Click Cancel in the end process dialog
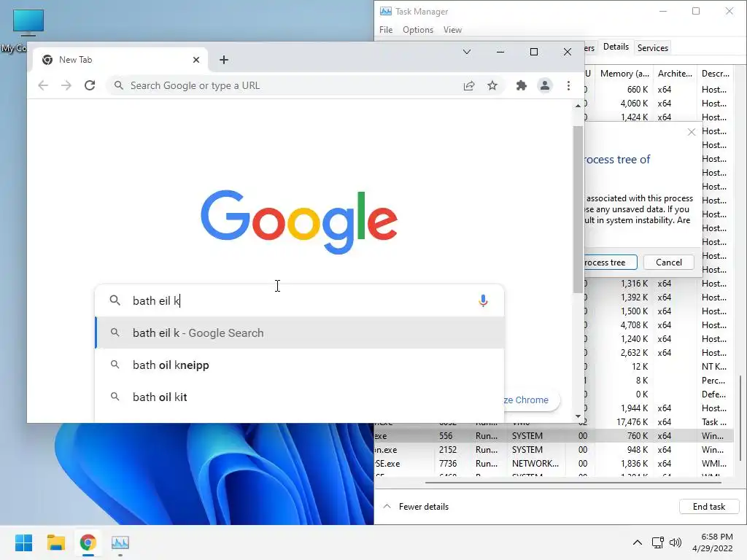Image resolution: width=747 pixels, height=560 pixels. pyautogui.click(x=668, y=262)
